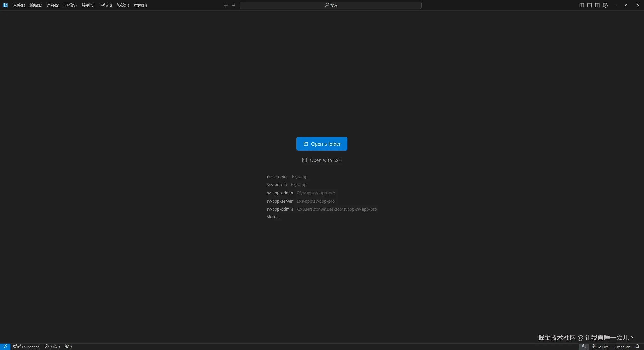Toggle the secondary sidebar layout icon

597,5
